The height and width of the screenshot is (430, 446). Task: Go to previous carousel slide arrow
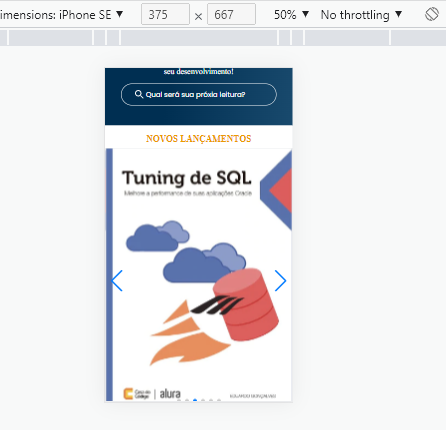click(117, 281)
